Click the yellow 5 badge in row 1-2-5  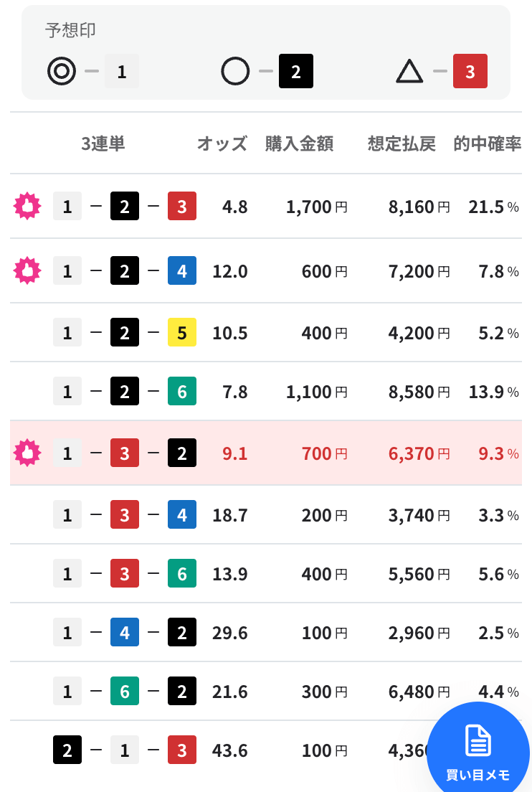click(181, 332)
